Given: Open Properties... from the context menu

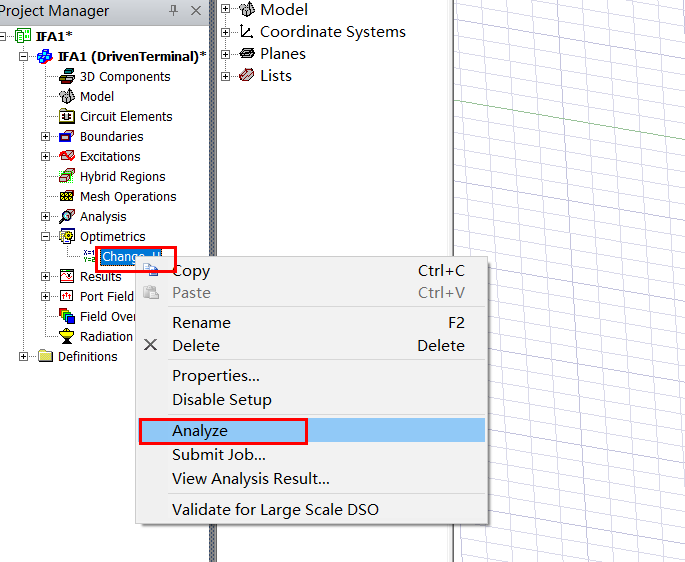Looking at the screenshot, I should coord(312,376).
